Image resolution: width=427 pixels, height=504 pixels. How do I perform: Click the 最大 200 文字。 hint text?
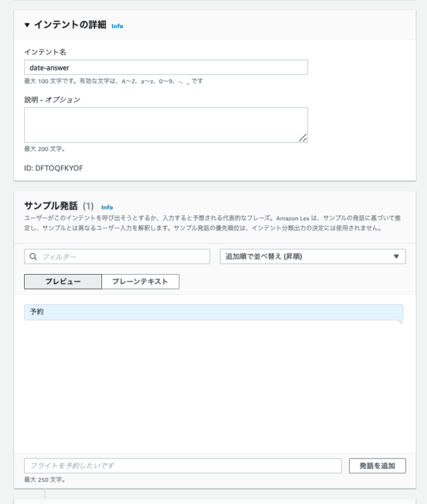tap(45, 149)
